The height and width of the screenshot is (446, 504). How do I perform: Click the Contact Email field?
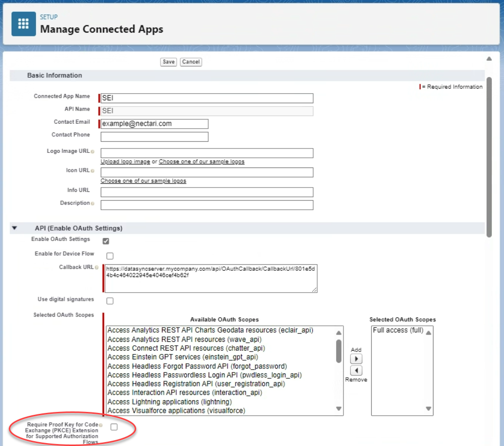tap(154, 124)
